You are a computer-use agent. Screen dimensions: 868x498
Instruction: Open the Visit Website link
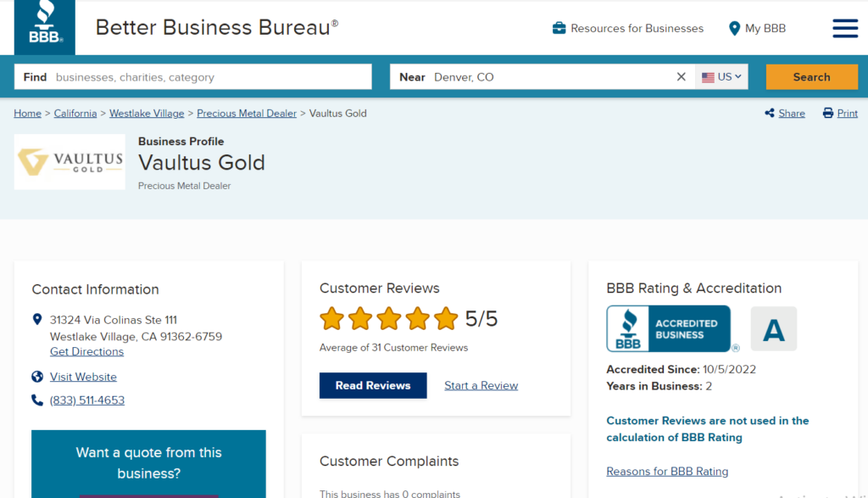click(83, 377)
